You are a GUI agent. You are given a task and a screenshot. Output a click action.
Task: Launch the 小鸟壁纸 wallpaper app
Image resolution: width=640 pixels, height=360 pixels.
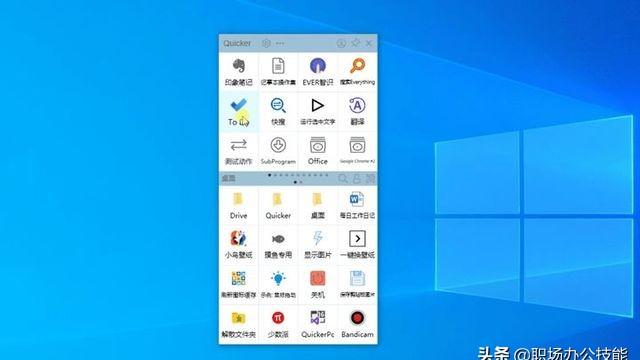pos(238,245)
